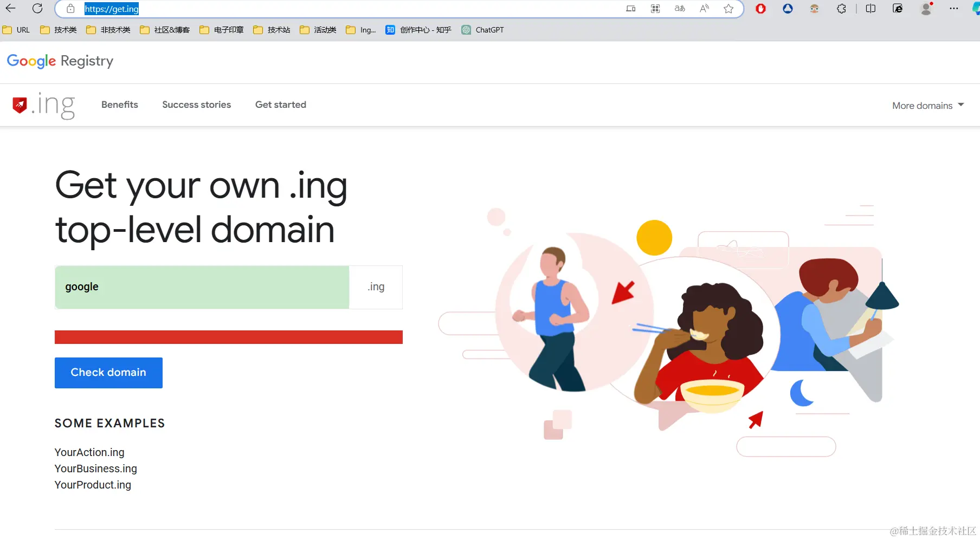Open the red AdBlock extension icon
The width and height of the screenshot is (980, 540).
coord(760,9)
